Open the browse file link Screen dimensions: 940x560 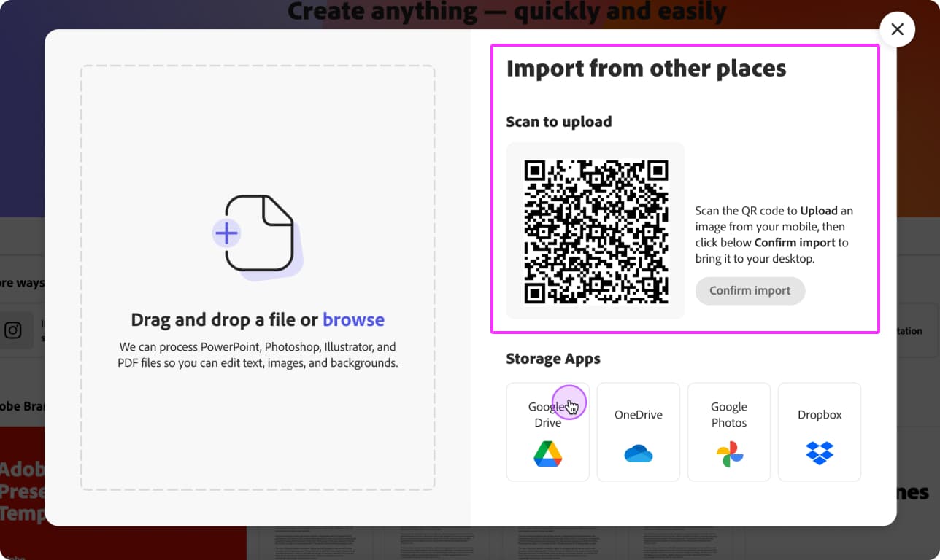click(x=353, y=319)
